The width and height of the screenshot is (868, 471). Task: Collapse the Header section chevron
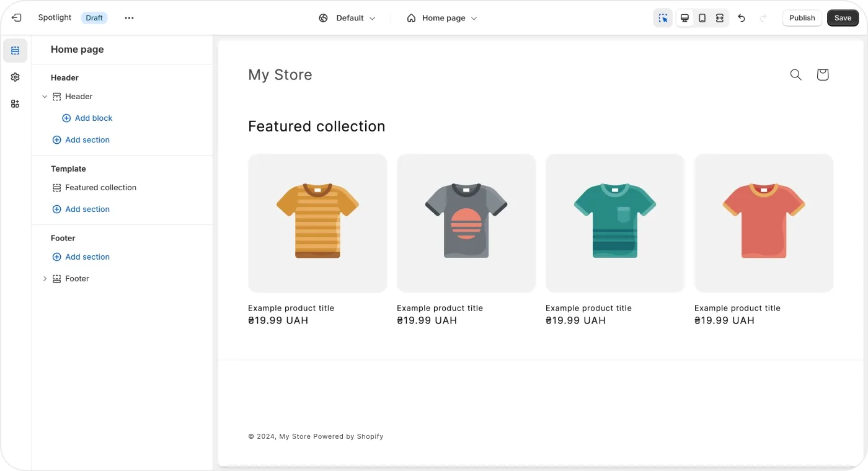tap(45, 97)
